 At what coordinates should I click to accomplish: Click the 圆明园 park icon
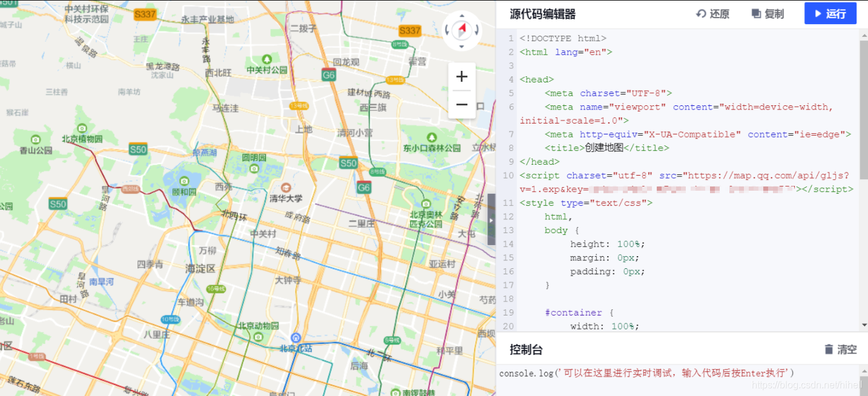point(254,168)
